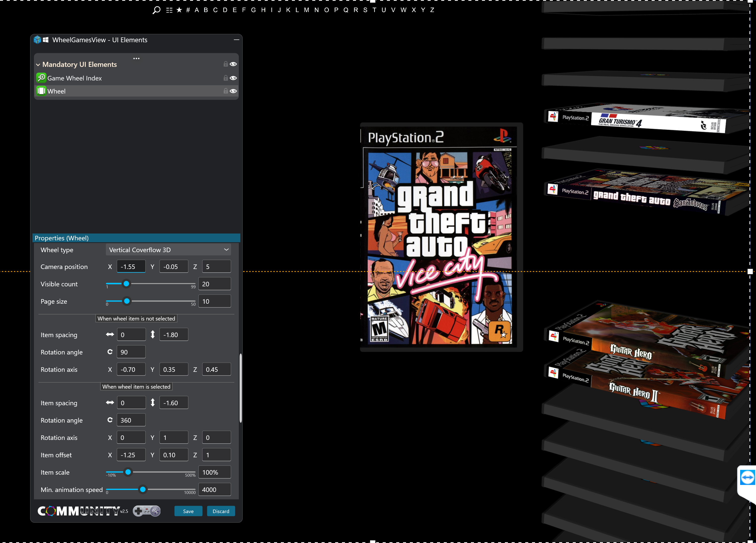
Task: Toggle lock on Mandatory UI Elements group
Action: point(226,64)
